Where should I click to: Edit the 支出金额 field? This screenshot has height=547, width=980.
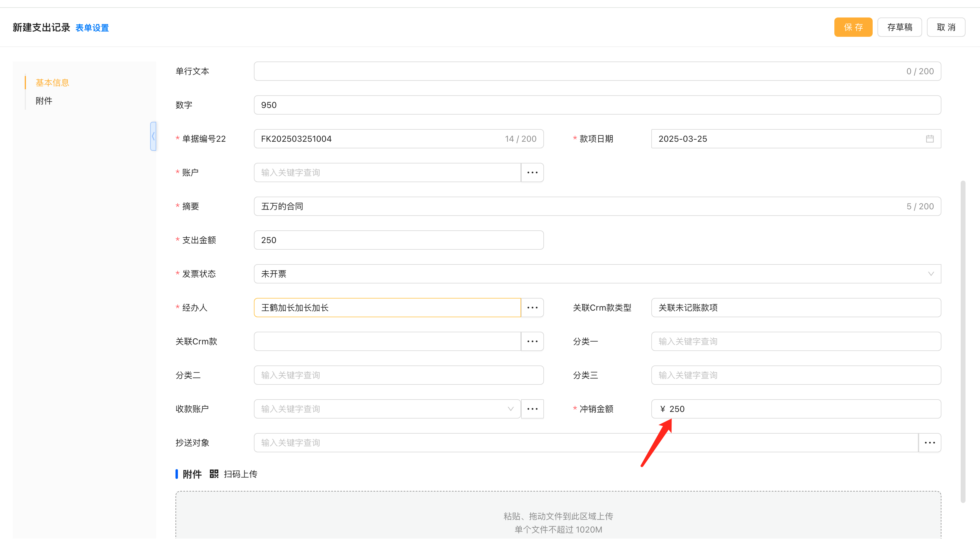(399, 240)
